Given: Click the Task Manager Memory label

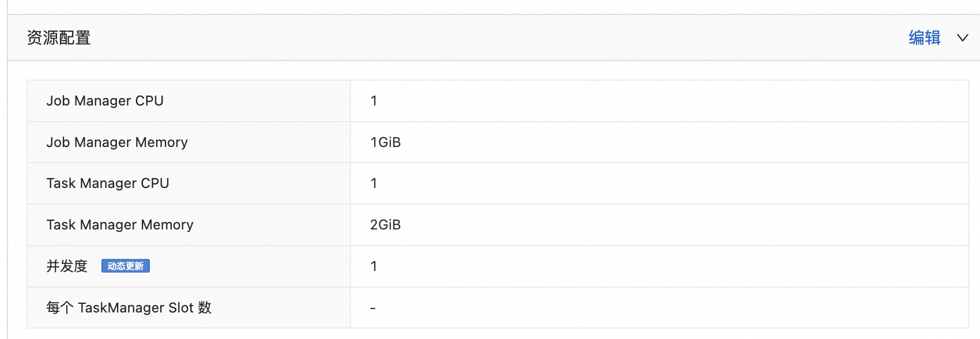Looking at the screenshot, I should pyautogui.click(x=120, y=225).
